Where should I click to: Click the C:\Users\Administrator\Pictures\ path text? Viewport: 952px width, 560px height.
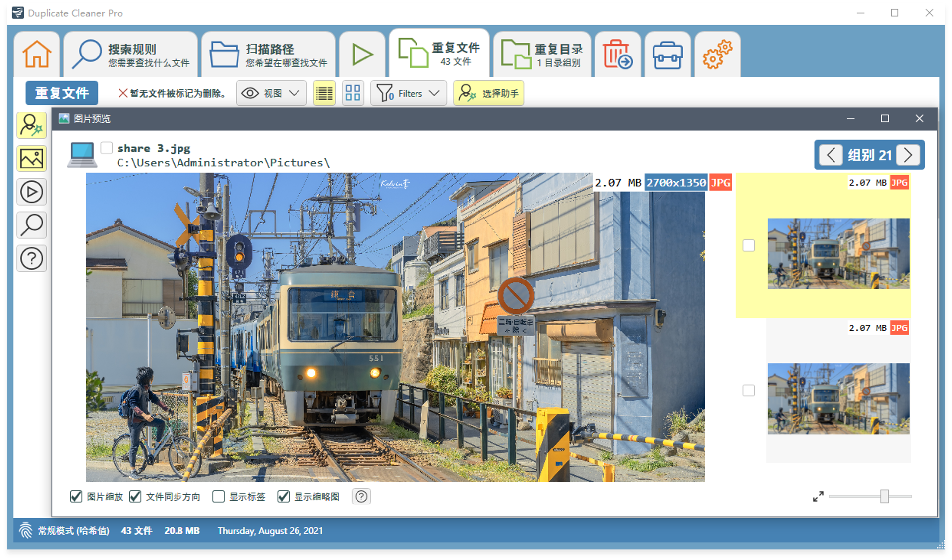(x=223, y=163)
